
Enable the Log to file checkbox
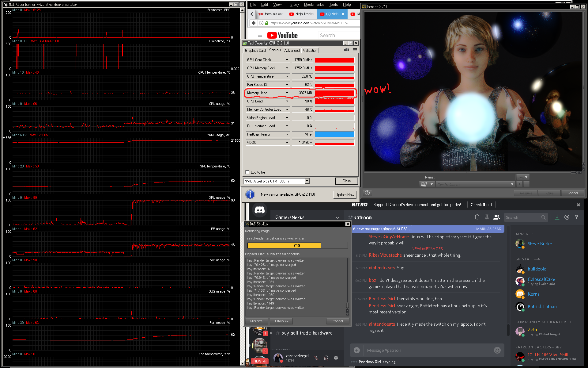(247, 172)
